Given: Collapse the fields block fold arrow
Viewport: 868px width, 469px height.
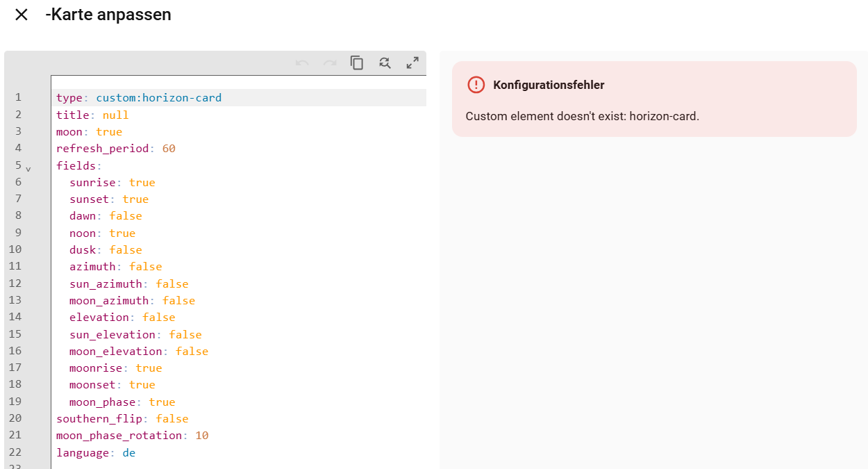Looking at the screenshot, I should point(28,168).
